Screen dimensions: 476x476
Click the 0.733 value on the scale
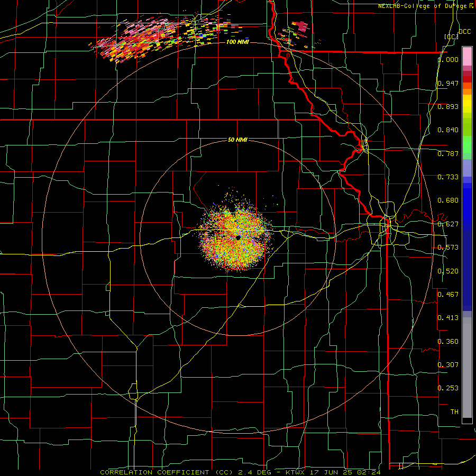point(448,177)
